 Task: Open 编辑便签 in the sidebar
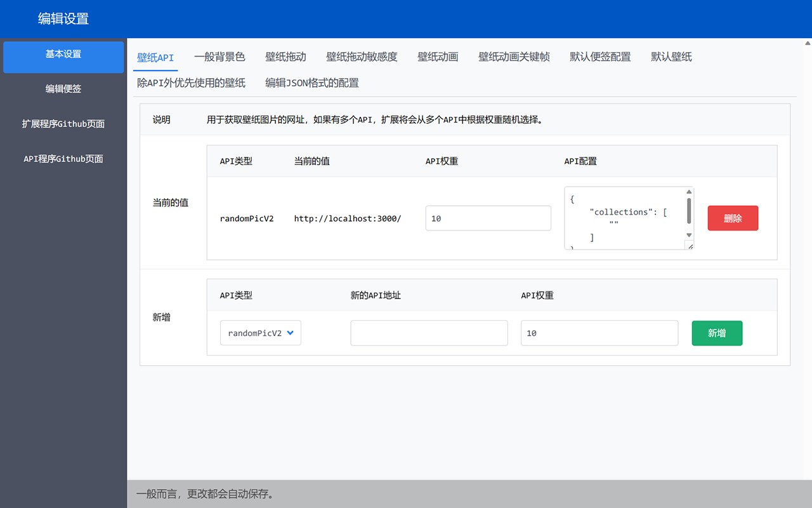63,90
